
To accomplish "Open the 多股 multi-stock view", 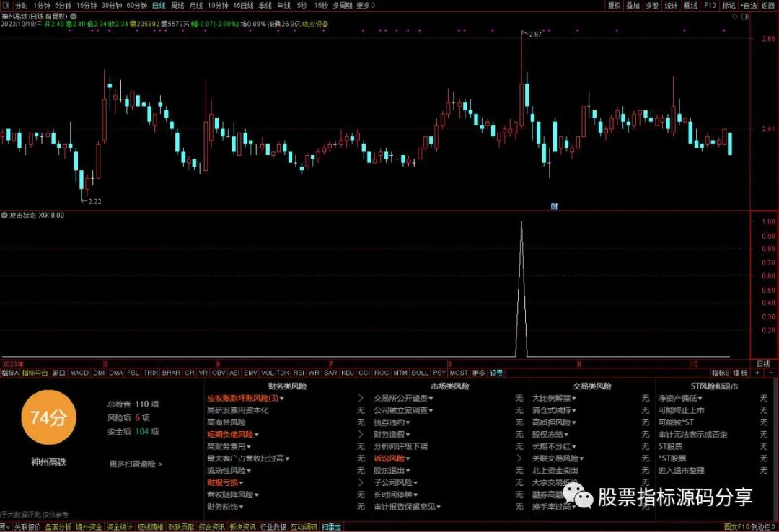I will click(652, 6).
